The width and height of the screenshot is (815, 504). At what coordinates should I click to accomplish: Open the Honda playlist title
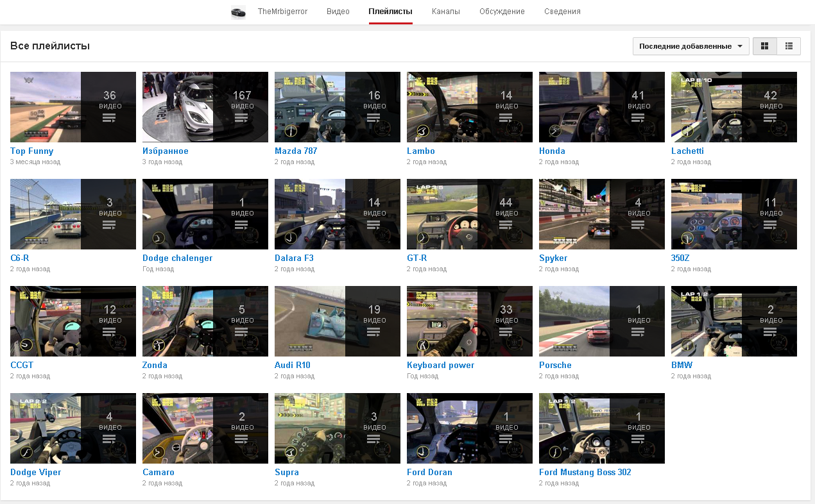(x=552, y=151)
